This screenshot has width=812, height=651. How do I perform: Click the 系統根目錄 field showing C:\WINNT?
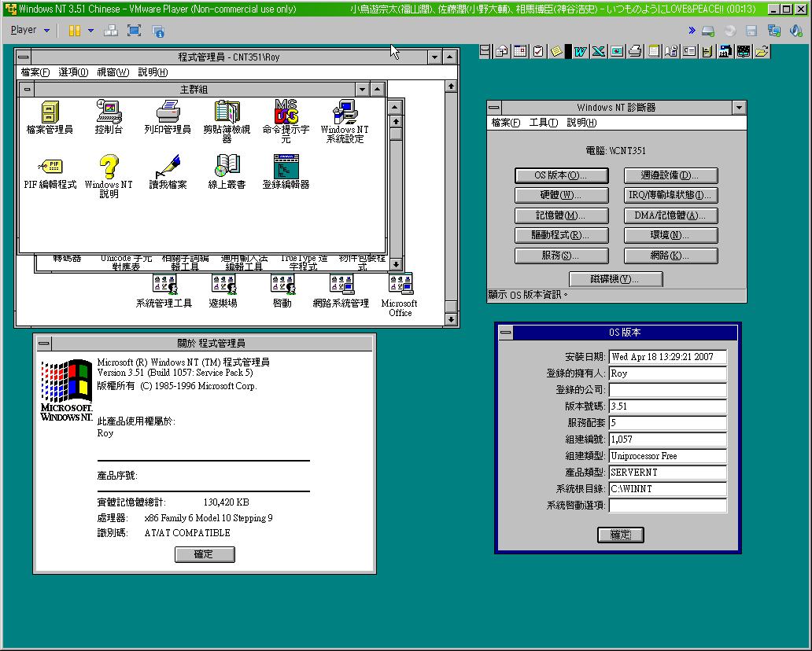(667, 488)
